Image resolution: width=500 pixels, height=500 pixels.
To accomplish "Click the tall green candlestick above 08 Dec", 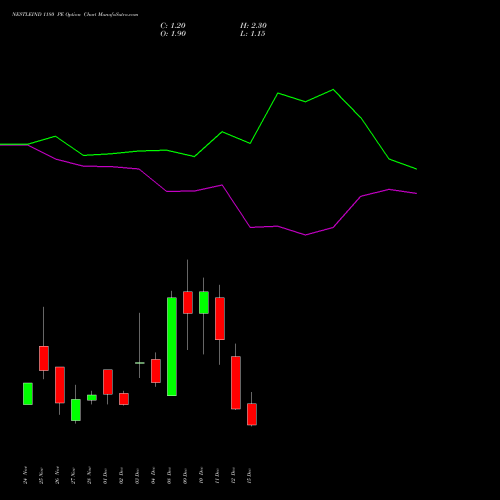I will tap(172, 347).
